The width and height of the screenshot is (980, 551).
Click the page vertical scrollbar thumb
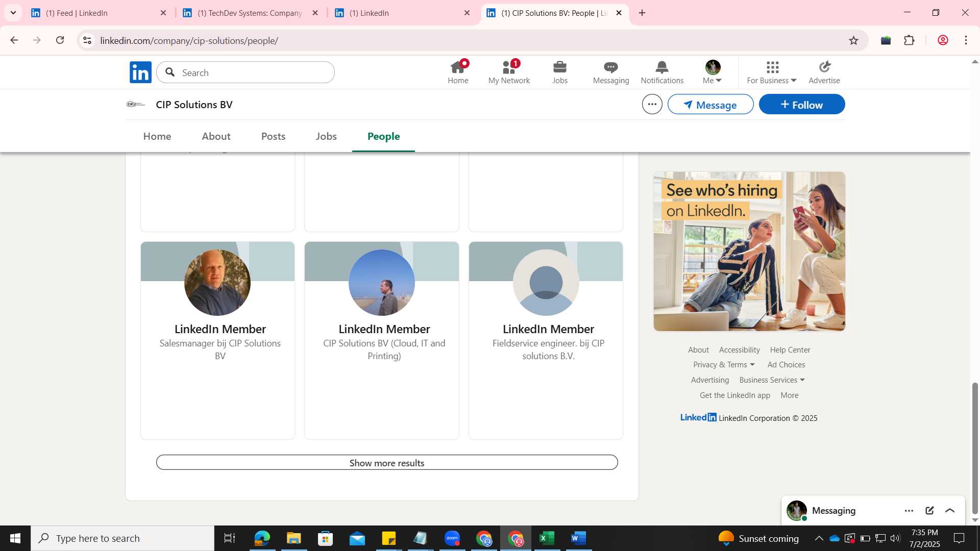click(975, 448)
